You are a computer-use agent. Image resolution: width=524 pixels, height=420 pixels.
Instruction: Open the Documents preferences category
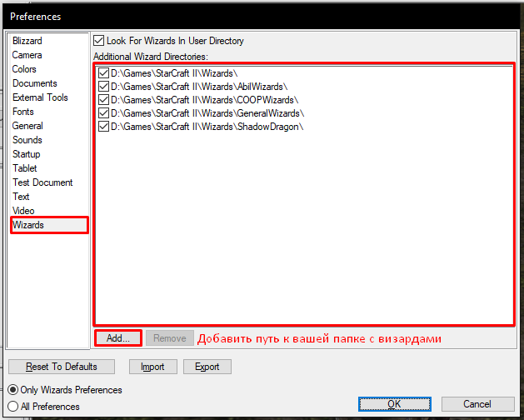[35, 83]
